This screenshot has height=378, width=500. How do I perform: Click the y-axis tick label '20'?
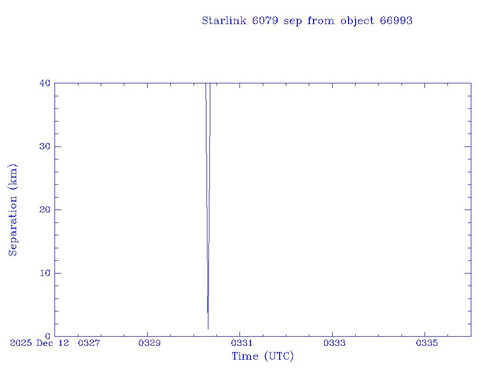45,210
